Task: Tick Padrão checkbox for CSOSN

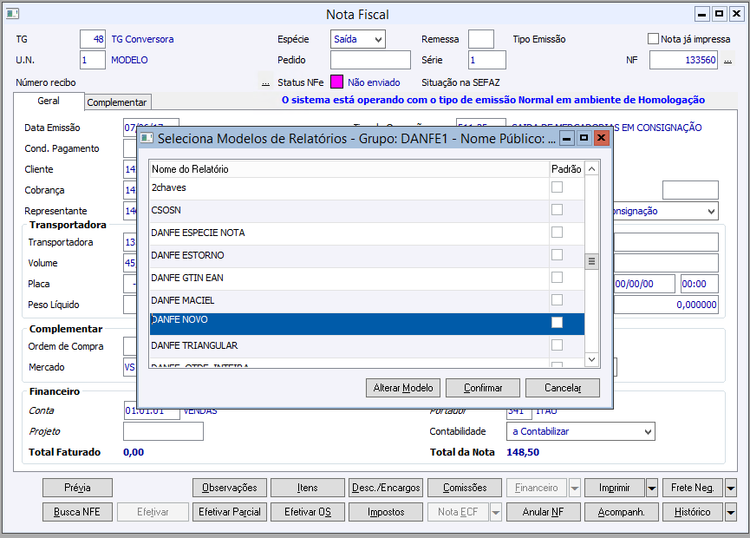Action: click(557, 209)
